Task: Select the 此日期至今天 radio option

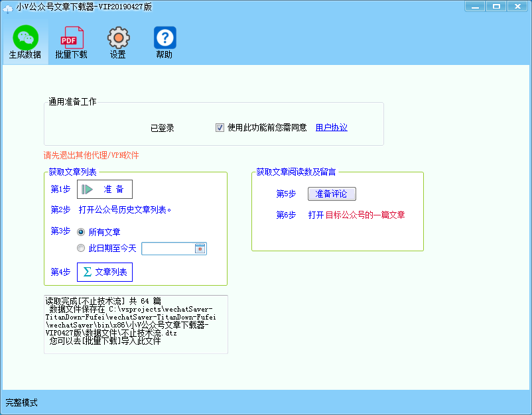Action: pyautogui.click(x=81, y=248)
